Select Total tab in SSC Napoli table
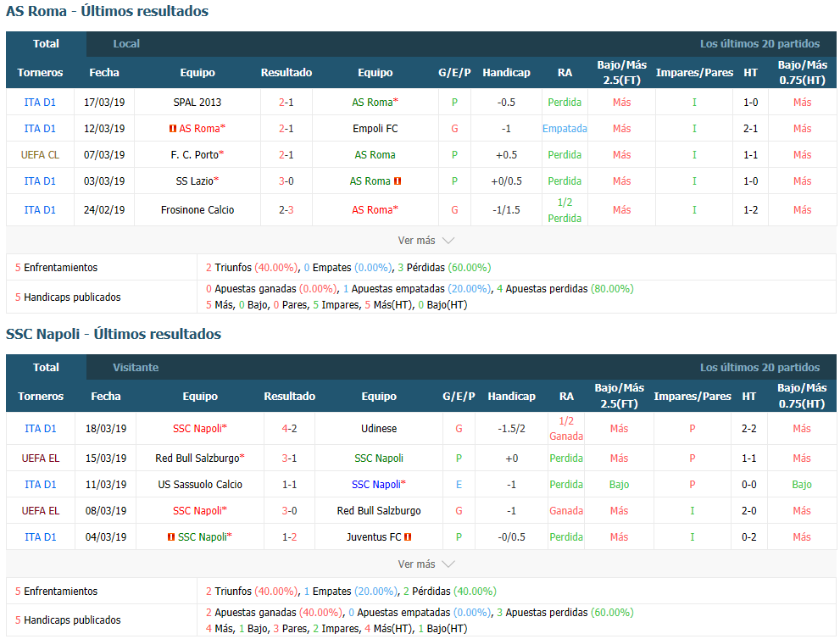 point(46,368)
